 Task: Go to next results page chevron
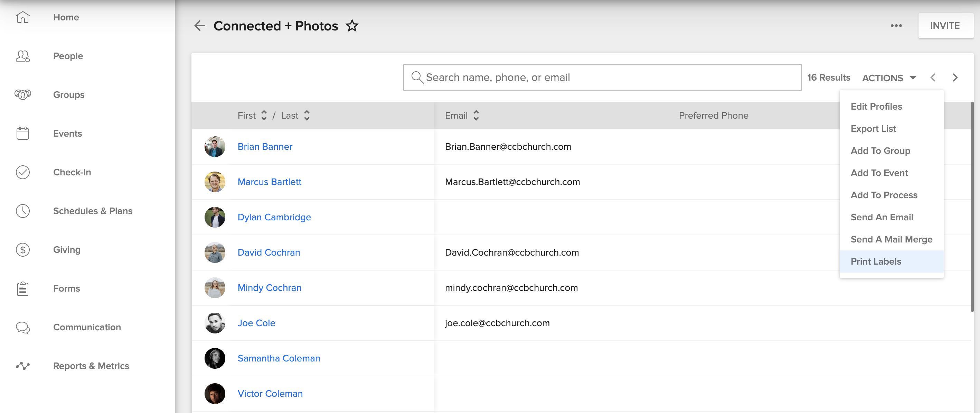[955, 77]
